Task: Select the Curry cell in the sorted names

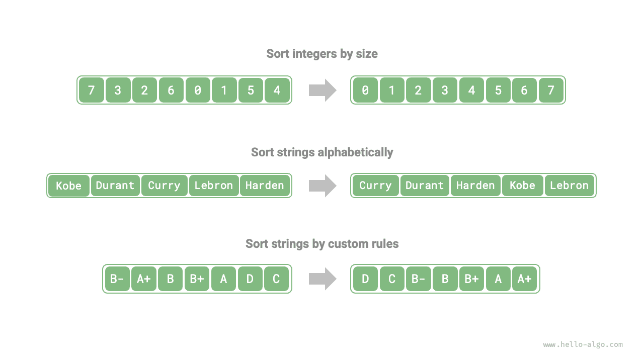Action: pyautogui.click(x=375, y=186)
